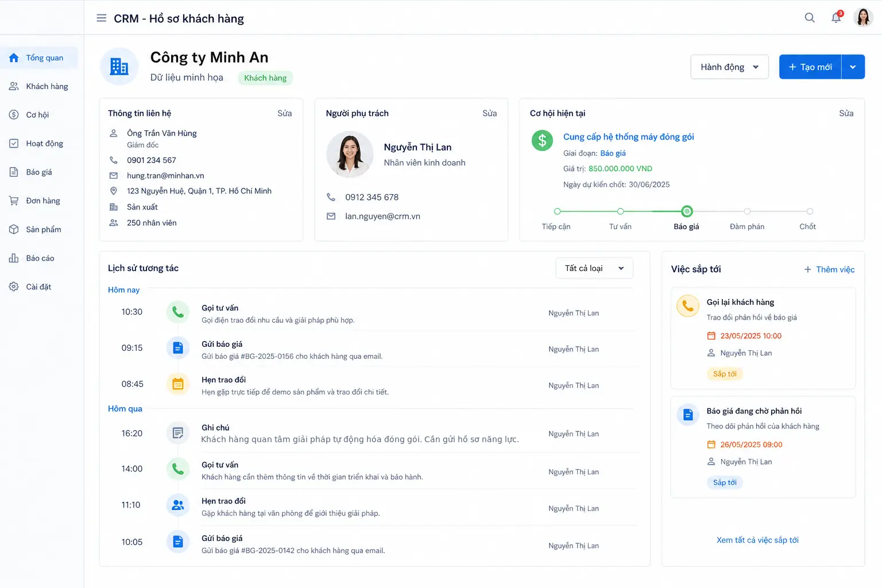
Task: Select the Đàm phán stage marker
Action: point(747,211)
